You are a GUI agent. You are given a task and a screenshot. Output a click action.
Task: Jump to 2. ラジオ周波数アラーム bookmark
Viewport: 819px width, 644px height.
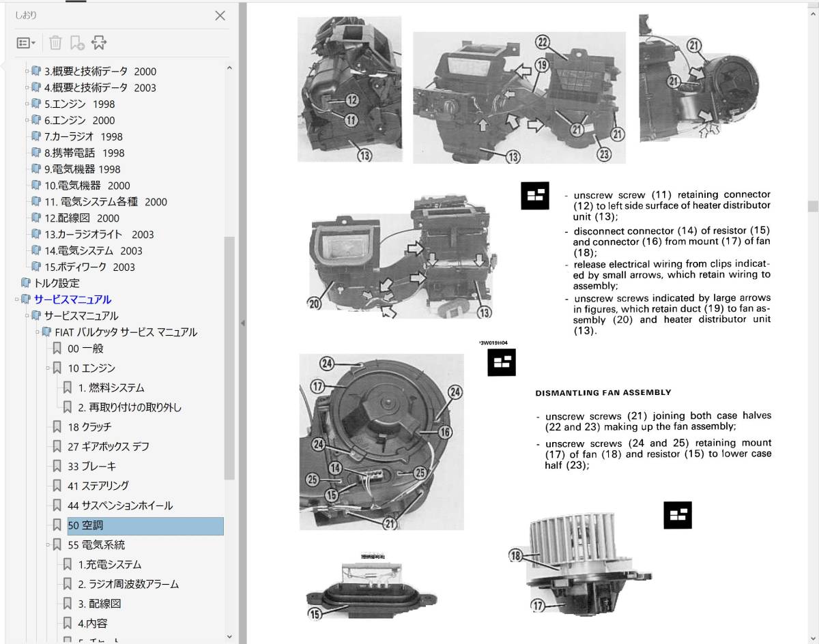[128, 584]
